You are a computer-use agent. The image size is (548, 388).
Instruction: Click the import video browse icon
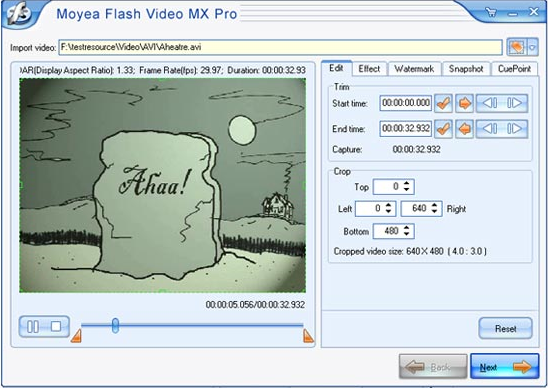pos(517,47)
